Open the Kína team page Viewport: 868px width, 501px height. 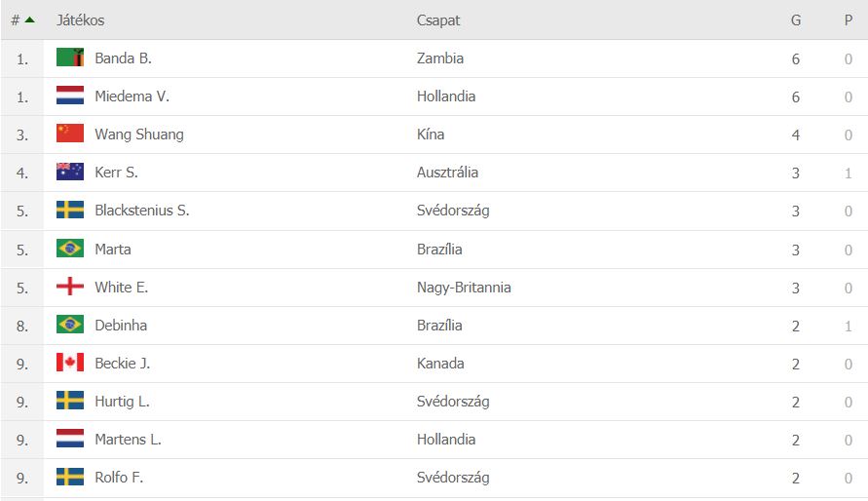click(x=431, y=134)
